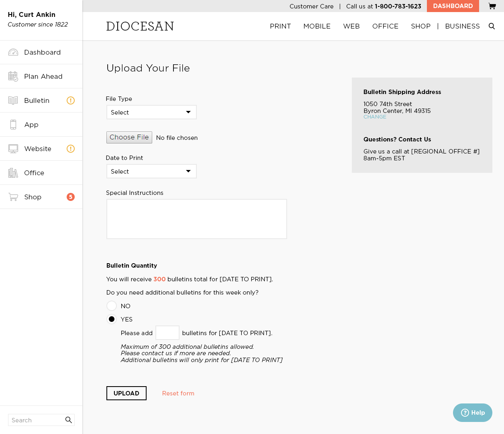The image size is (504, 434).
Task: Click the Reset form link
Action: coord(178,393)
